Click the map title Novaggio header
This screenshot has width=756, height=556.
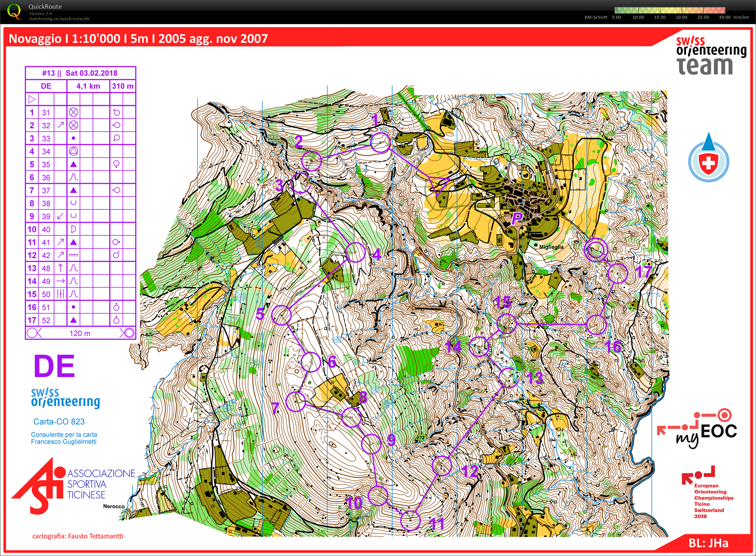(x=138, y=38)
